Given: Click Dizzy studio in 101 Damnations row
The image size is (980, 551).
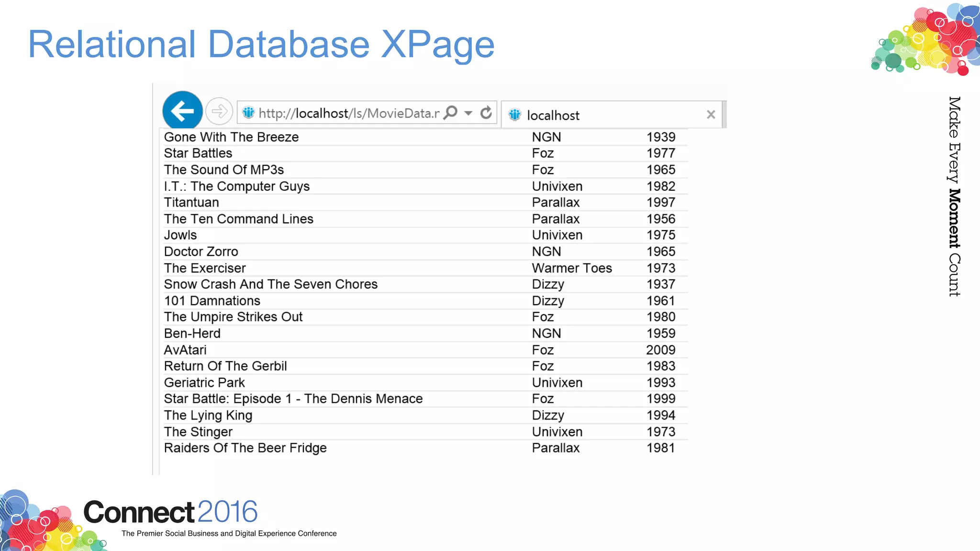Looking at the screenshot, I should (x=548, y=301).
